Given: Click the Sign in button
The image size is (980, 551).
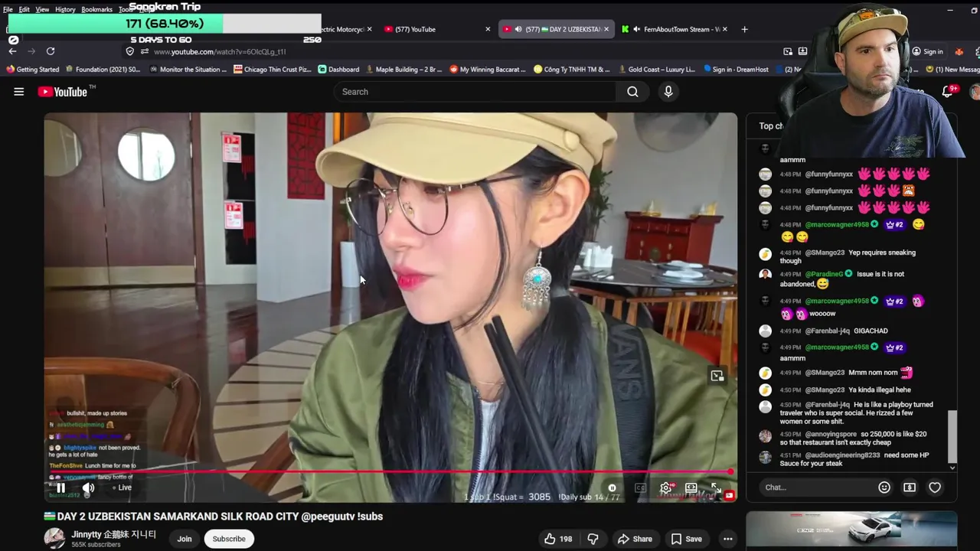Looking at the screenshot, I should point(927,51).
